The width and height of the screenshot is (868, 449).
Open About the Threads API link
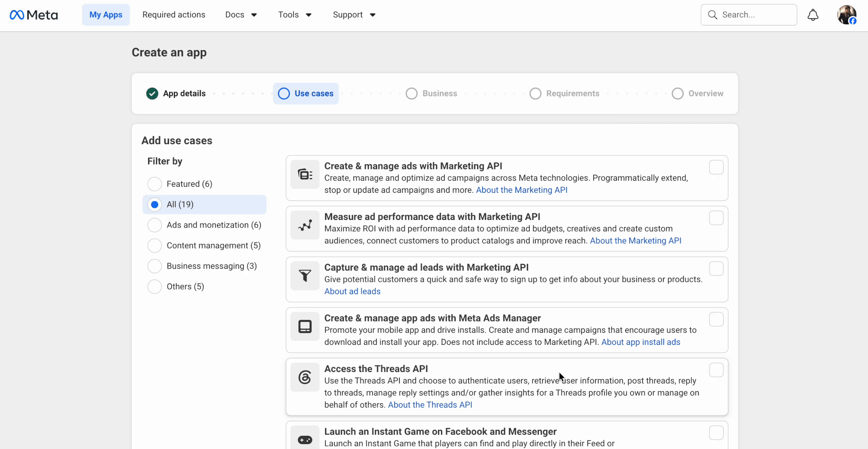[430, 405]
